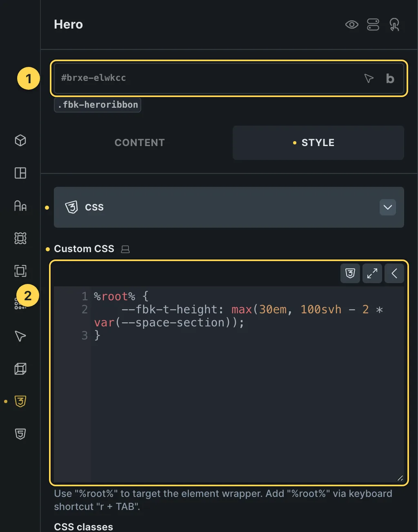Open the sidebar icon below the typography 'Aa' icon

(20, 238)
